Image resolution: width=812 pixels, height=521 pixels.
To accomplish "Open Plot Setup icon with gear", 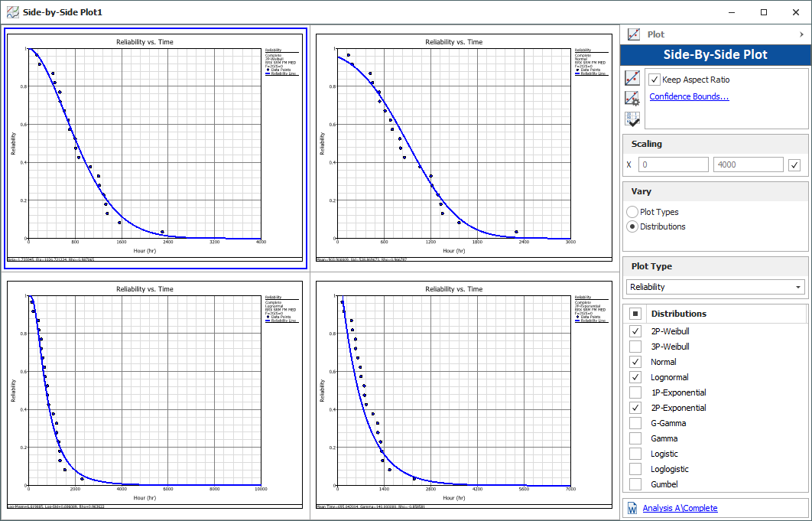I will 632,98.
